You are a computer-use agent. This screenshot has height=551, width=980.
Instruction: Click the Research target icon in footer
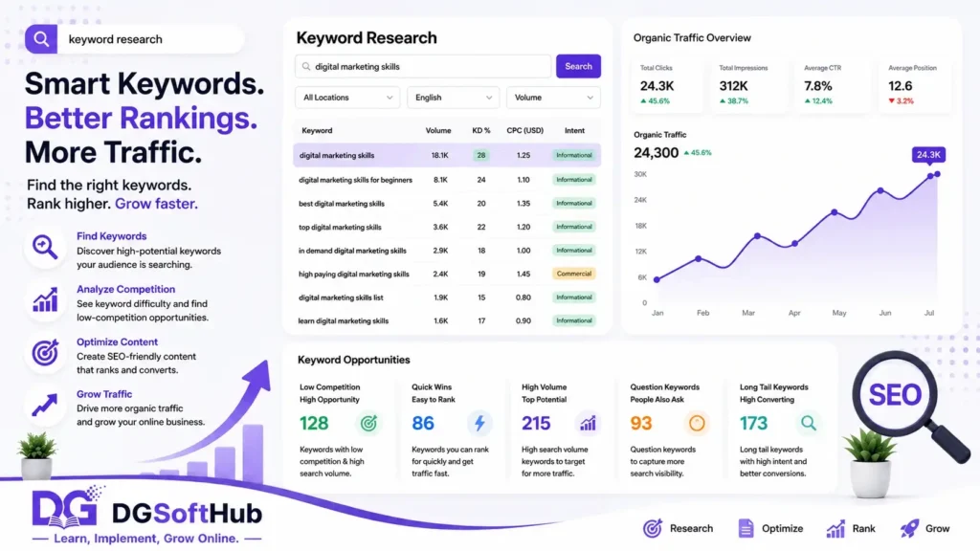pyautogui.click(x=653, y=528)
